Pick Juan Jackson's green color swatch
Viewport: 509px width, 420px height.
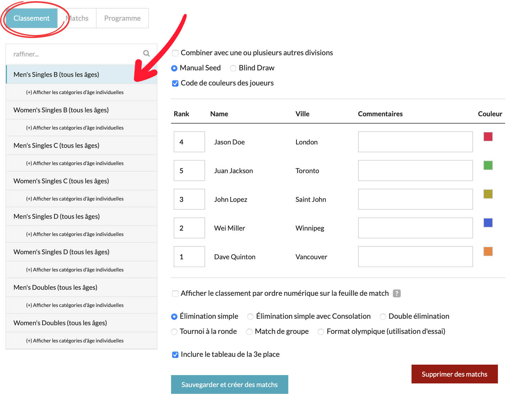point(488,165)
